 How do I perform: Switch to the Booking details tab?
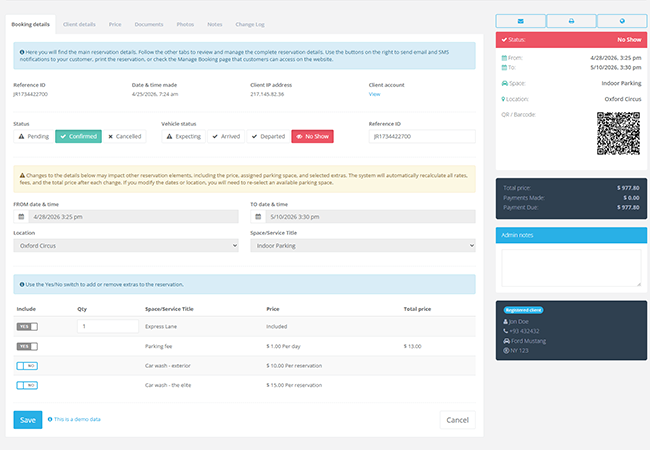point(30,24)
